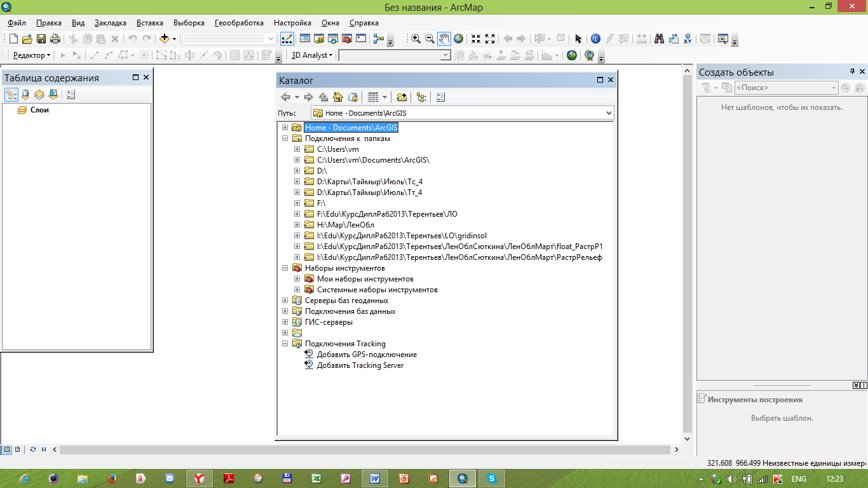Open the Выборка menu
This screenshot has height=488, width=868.
tap(189, 23)
